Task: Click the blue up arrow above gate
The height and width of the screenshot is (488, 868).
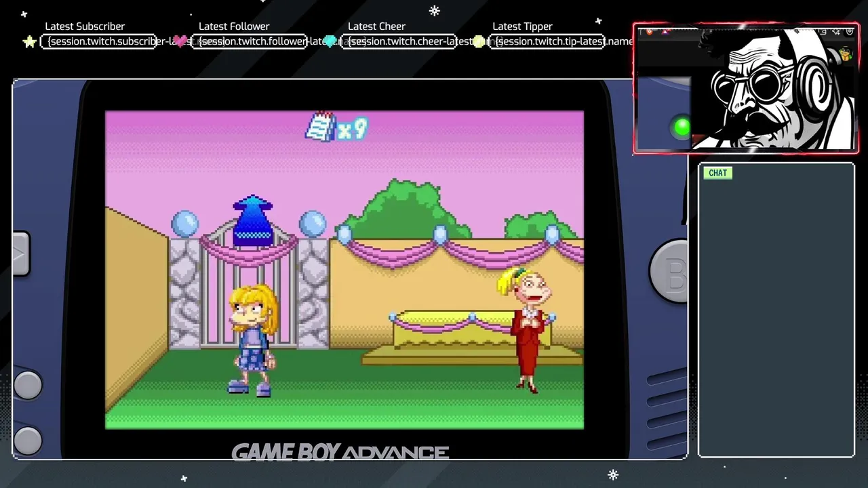Action: point(252,221)
